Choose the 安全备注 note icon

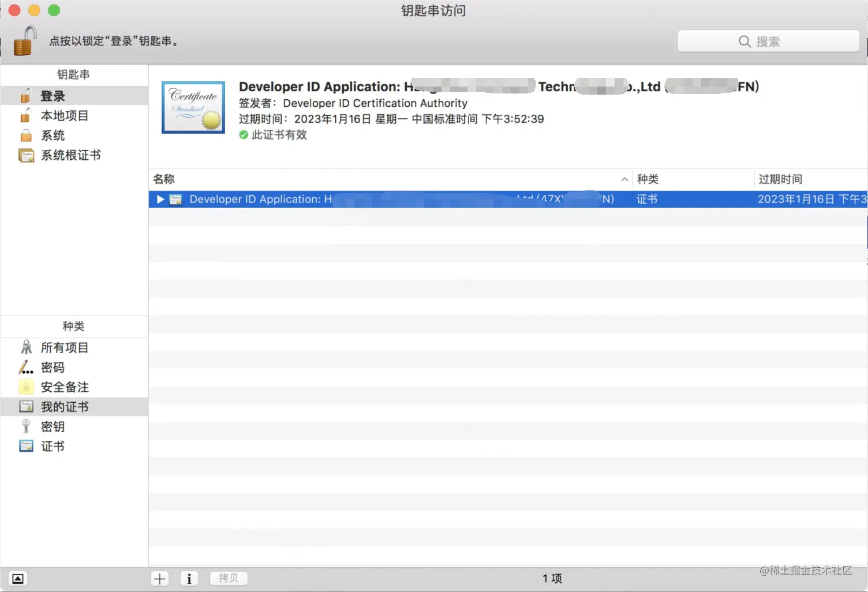point(26,387)
